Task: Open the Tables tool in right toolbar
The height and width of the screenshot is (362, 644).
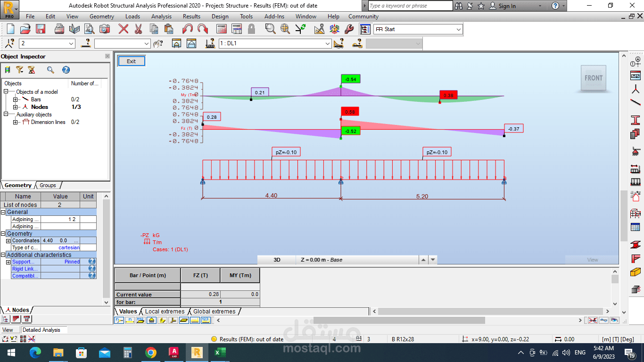Action: (x=636, y=227)
